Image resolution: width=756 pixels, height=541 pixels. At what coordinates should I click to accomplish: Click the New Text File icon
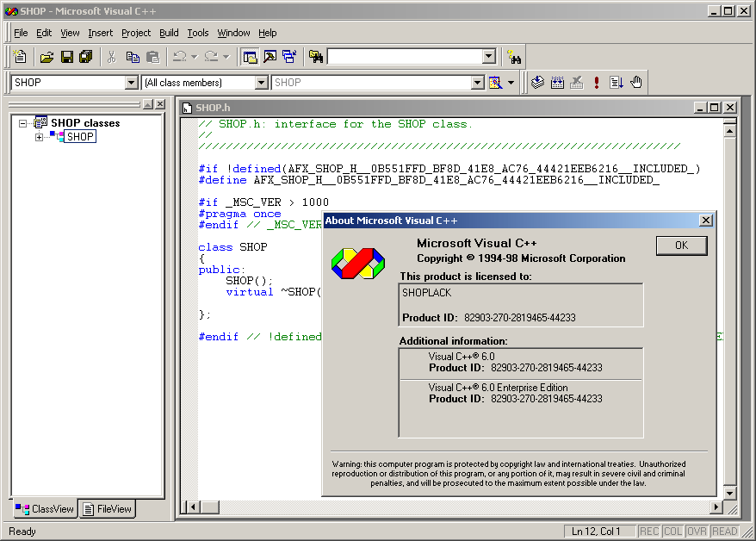(20, 57)
